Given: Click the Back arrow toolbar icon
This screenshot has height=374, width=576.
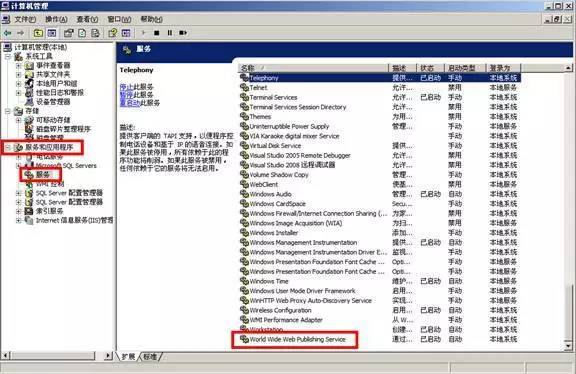Looking at the screenshot, I should tap(7, 33).
